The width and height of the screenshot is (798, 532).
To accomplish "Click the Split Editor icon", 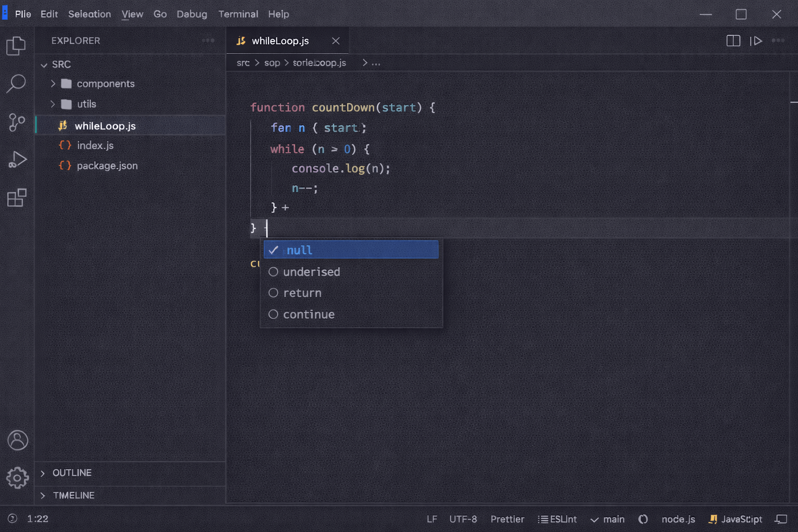I will (x=733, y=41).
